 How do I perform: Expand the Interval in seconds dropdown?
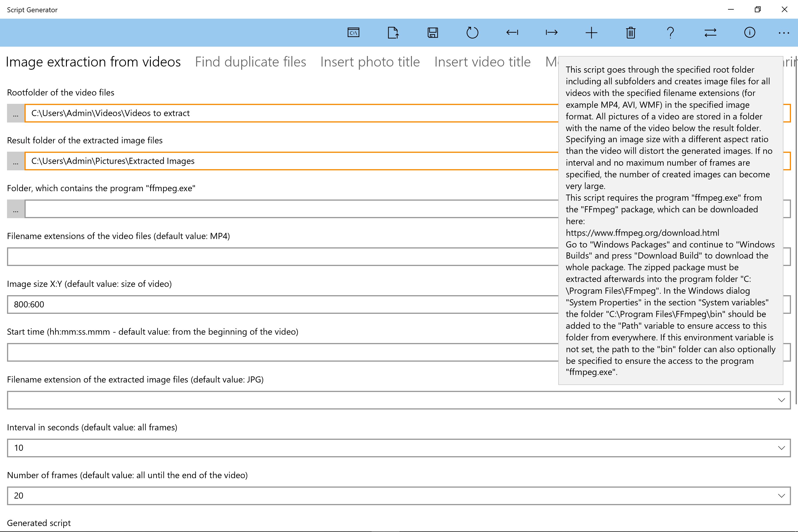coord(781,448)
